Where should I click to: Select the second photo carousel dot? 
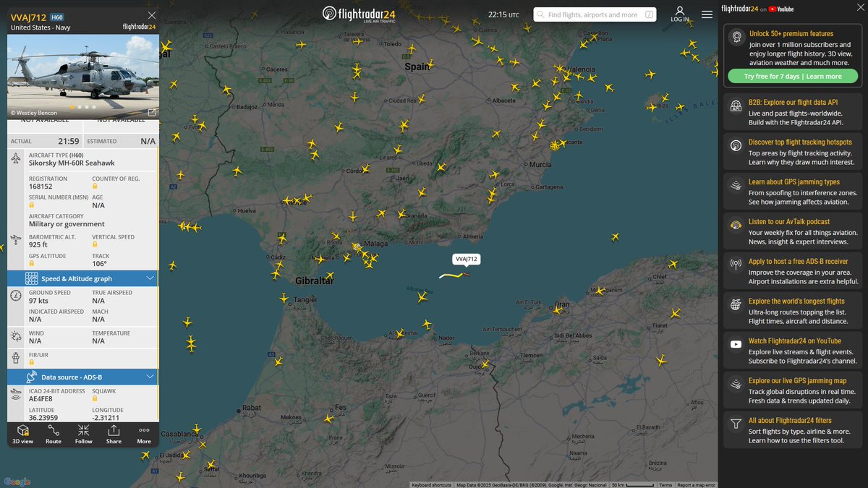tap(80, 107)
